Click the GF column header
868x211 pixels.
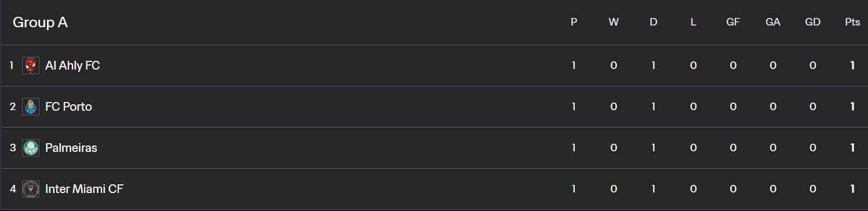[733, 22]
